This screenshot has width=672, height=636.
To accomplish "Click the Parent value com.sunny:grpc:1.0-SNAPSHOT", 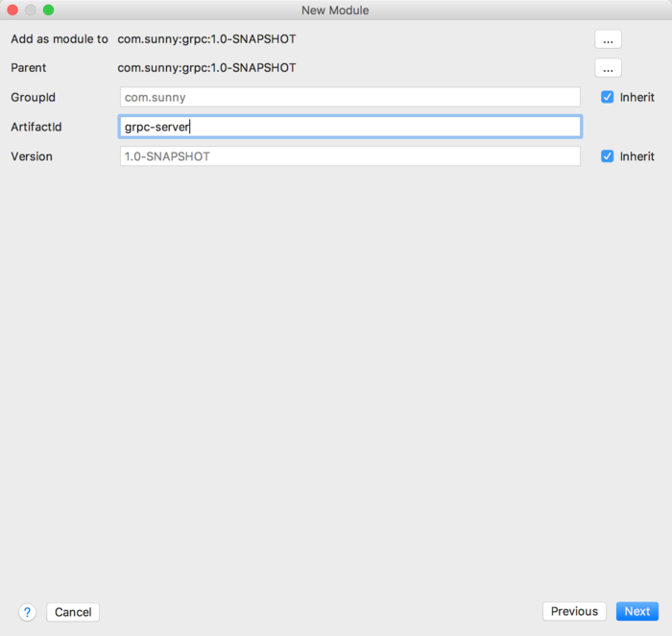I will (x=206, y=68).
